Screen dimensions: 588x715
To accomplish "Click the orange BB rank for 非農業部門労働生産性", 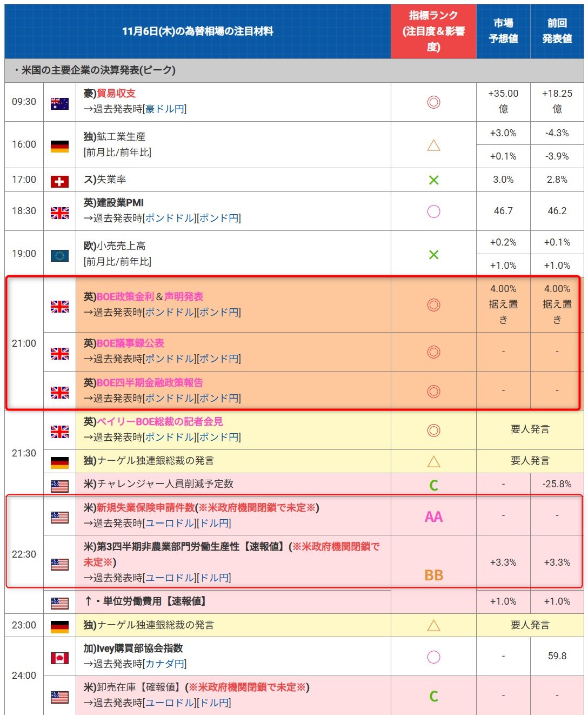I will [433, 575].
